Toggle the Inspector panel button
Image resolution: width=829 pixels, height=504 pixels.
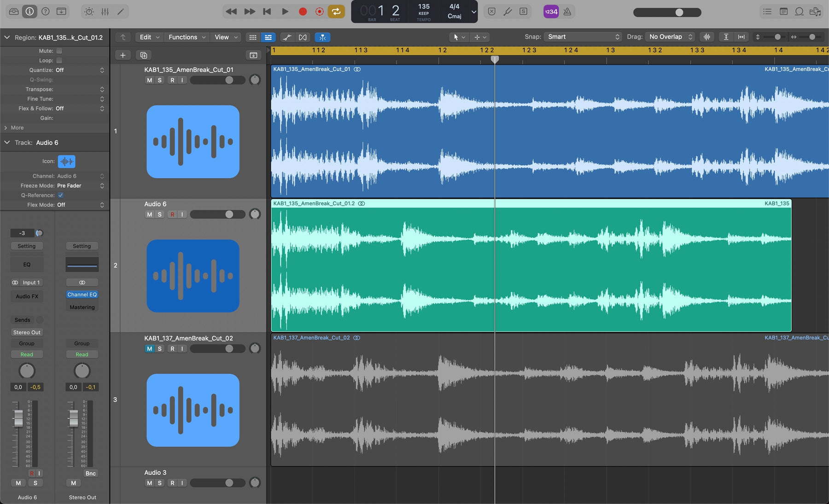point(29,12)
